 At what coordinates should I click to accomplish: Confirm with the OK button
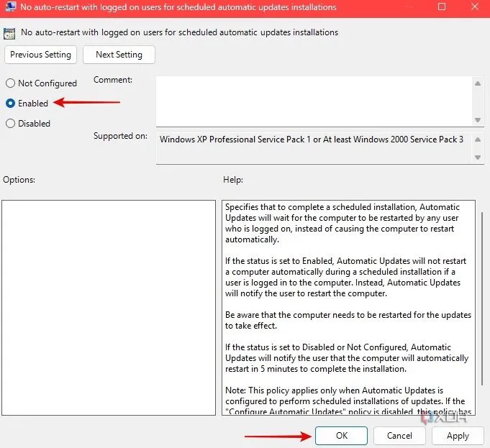pyautogui.click(x=341, y=436)
